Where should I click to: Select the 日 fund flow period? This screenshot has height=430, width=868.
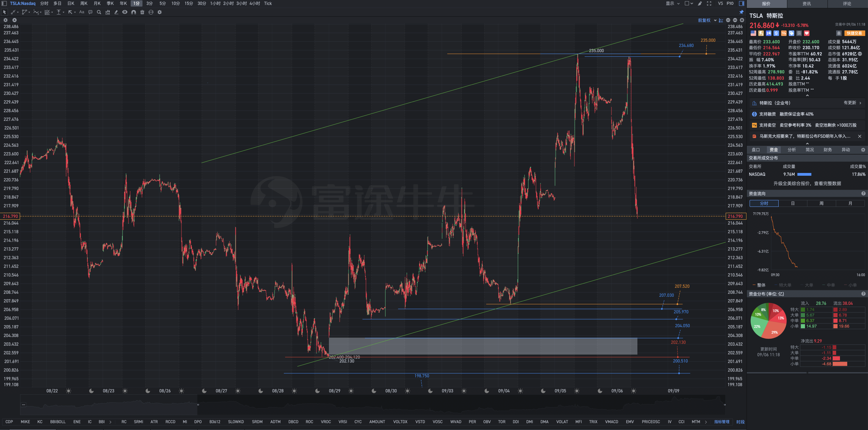tap(793, 203)
